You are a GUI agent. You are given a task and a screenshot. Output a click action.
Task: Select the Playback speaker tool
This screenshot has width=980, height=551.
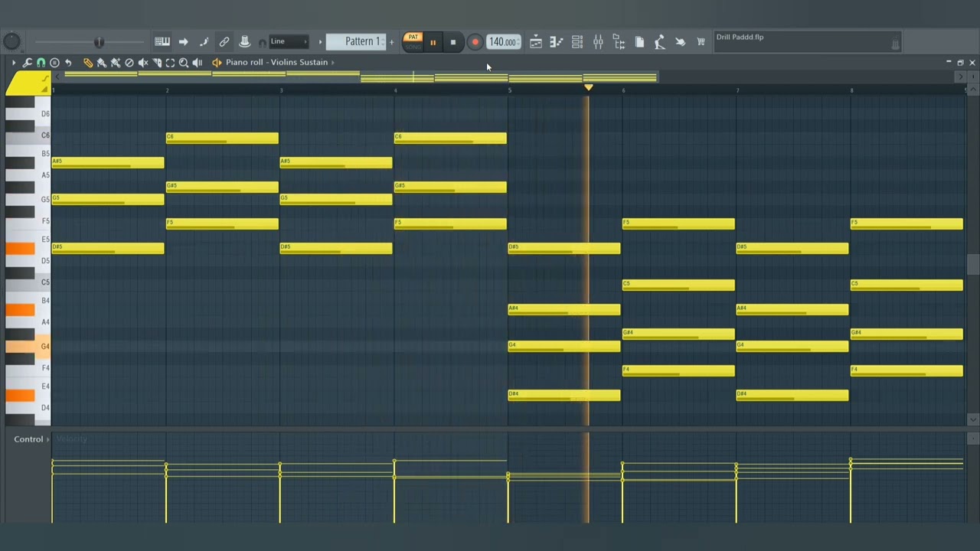click(x=198, y=63)
